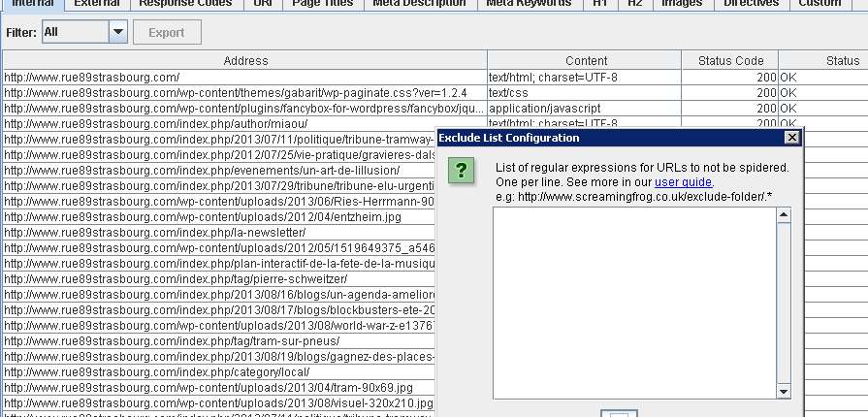
Task: Sort by the Status Code column header
Action: [x=737, y=60]
